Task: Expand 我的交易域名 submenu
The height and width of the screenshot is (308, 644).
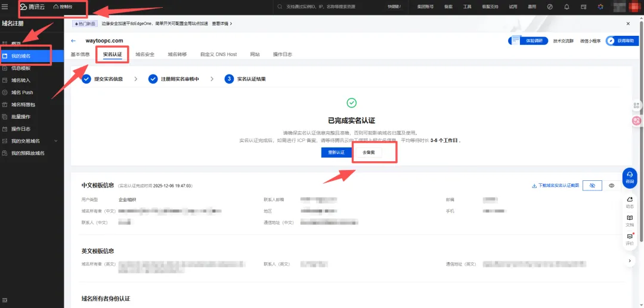Action: pyautogui.click(x=56, y=141)
